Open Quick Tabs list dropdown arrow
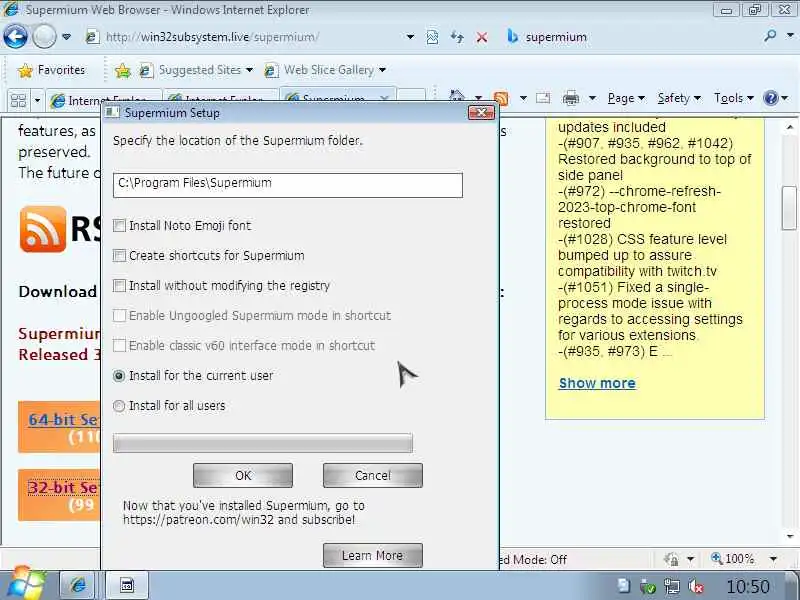Screen dimensions: 800x600 pyautogui.click(x=37, y=100)
